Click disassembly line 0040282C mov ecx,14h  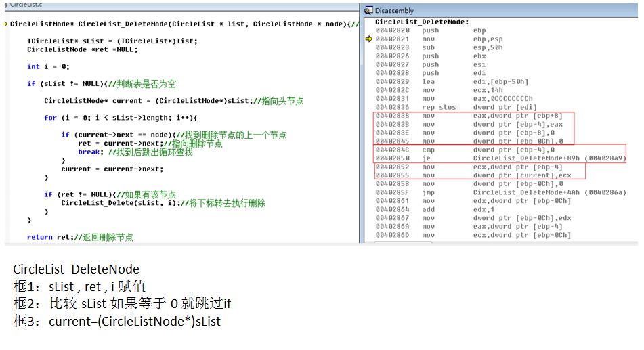click(439, 90)
